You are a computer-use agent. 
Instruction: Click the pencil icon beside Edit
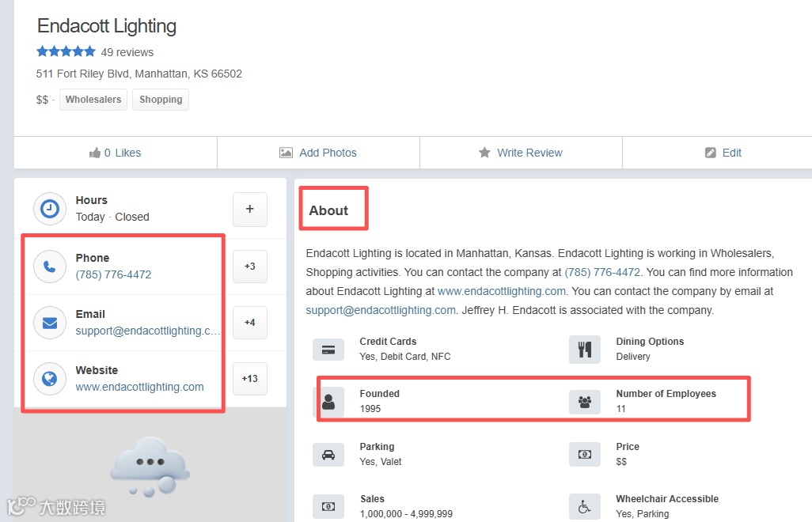(x=711, y=153)
